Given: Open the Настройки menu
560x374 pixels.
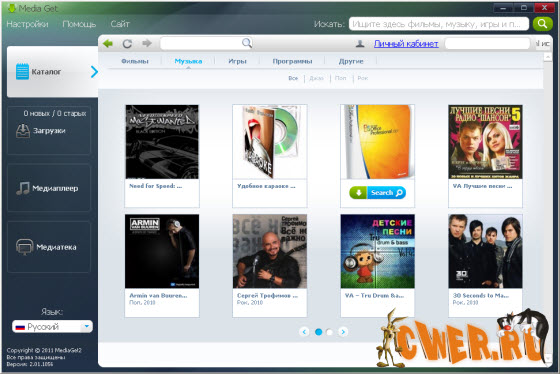Looking at the screenshot, I should 28,24.
